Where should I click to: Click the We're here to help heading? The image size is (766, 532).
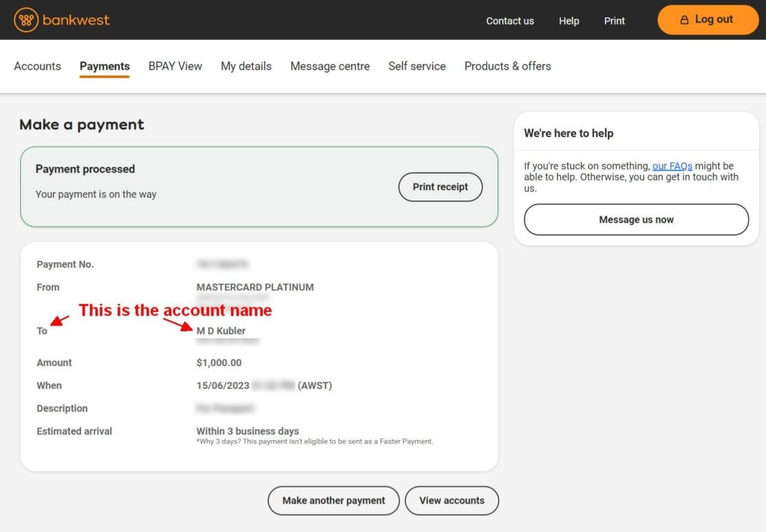tap(569, 133)
